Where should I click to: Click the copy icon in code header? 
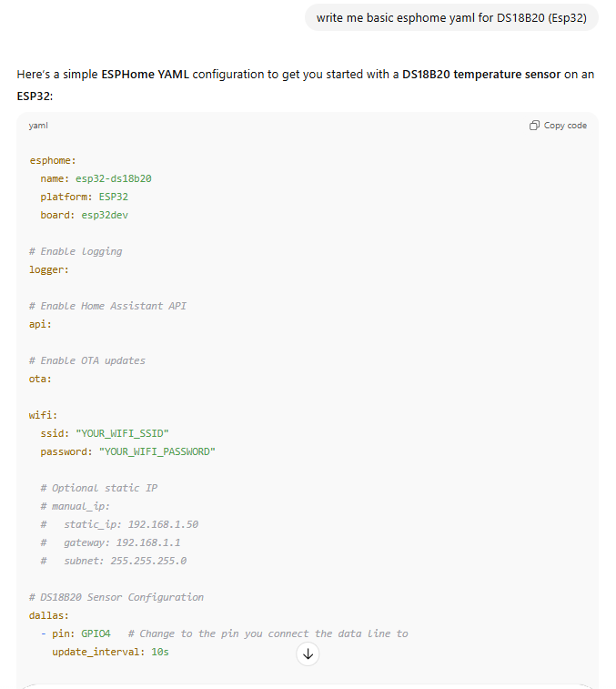pyautogui.click(x=534, y=126)
